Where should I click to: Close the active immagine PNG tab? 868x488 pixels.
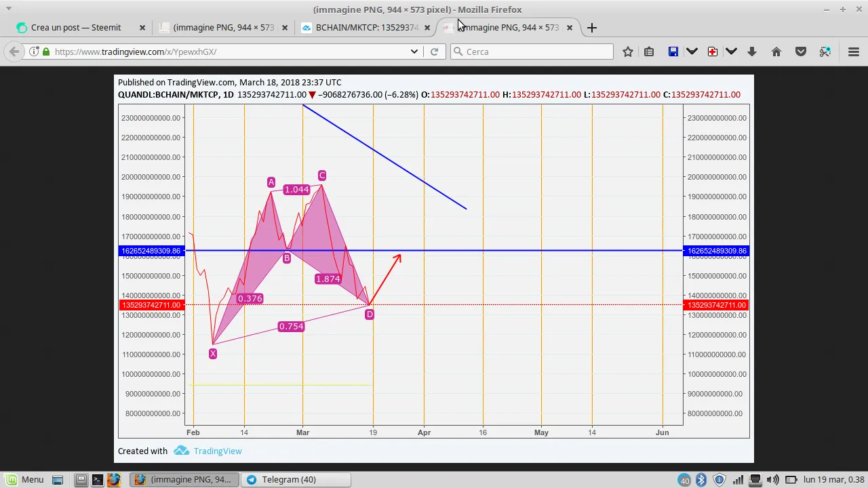pos(570,28)
